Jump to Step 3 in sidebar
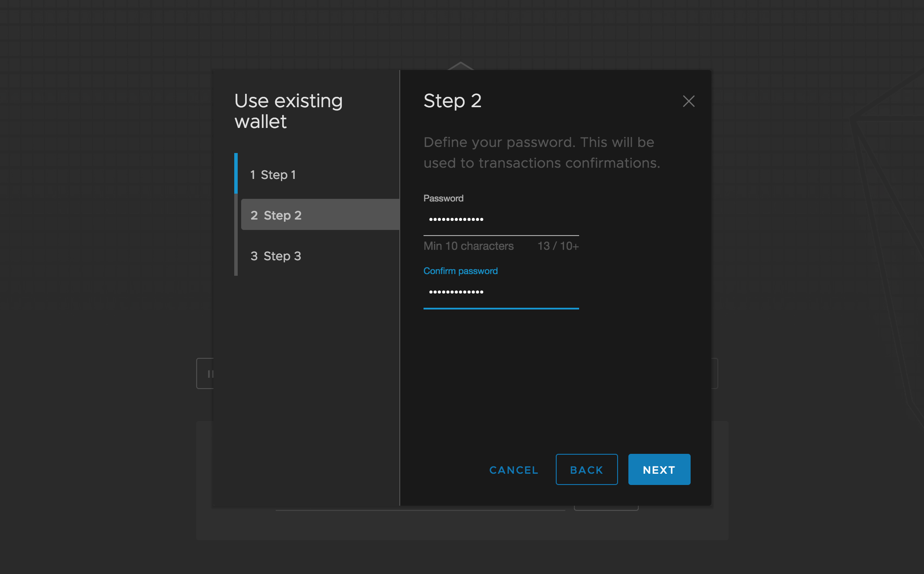 tap(320, 256)
